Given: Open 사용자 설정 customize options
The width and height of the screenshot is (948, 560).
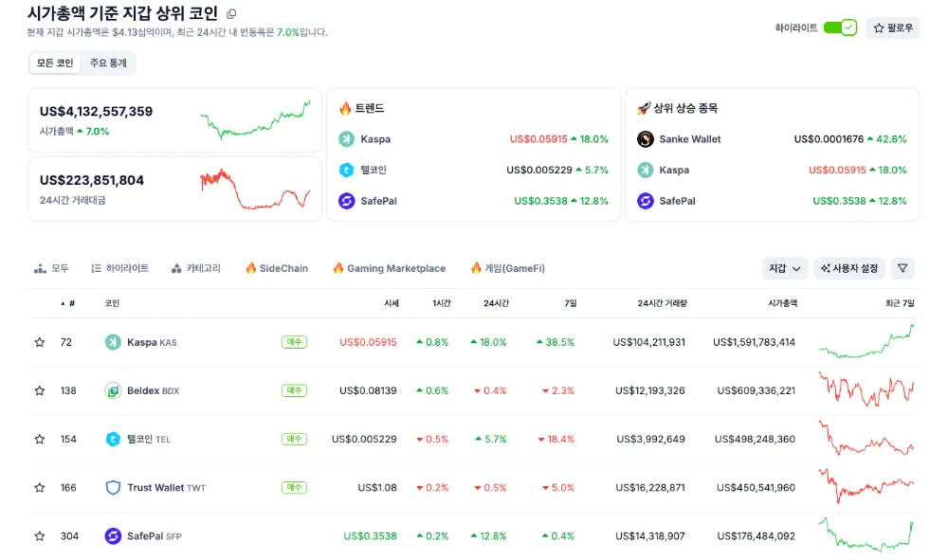Looking at the screenshot, I should click(x=849, y=268).
